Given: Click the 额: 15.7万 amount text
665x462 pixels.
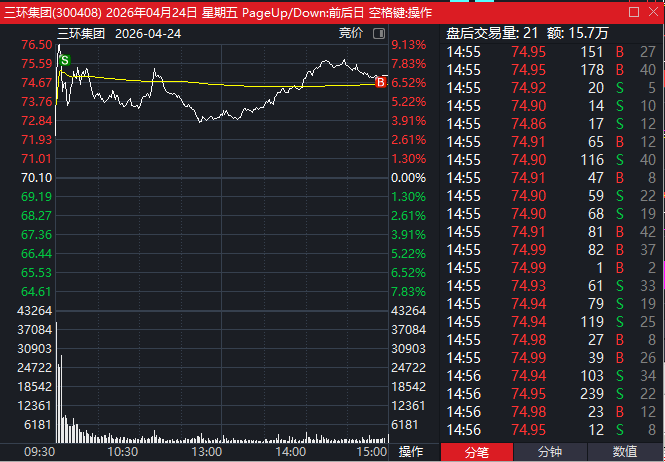Looking at the screenshot, I should (x=578, y=33).
